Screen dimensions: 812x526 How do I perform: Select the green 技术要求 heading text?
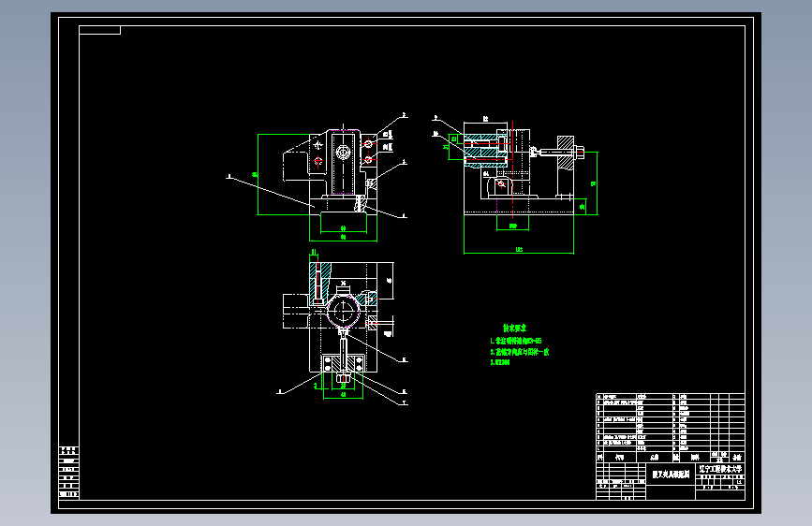pos(514,329)
